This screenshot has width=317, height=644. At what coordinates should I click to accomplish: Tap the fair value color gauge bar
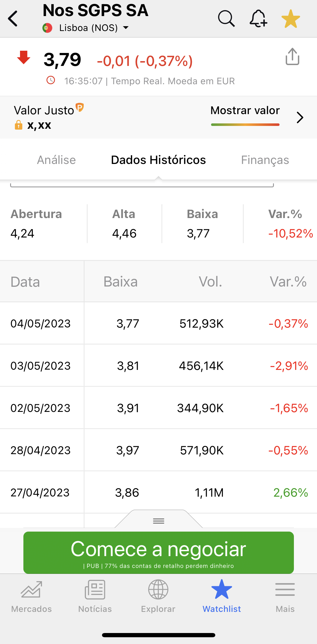click(245, 125)
